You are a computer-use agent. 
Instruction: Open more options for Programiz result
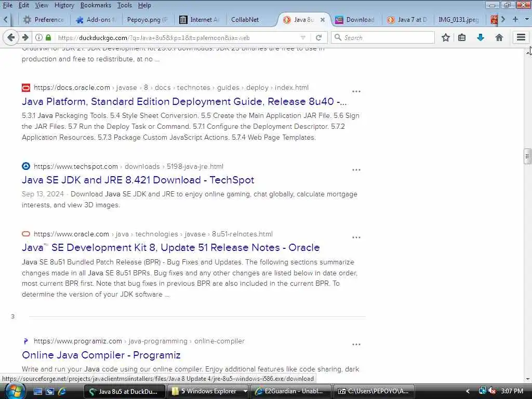356,345
